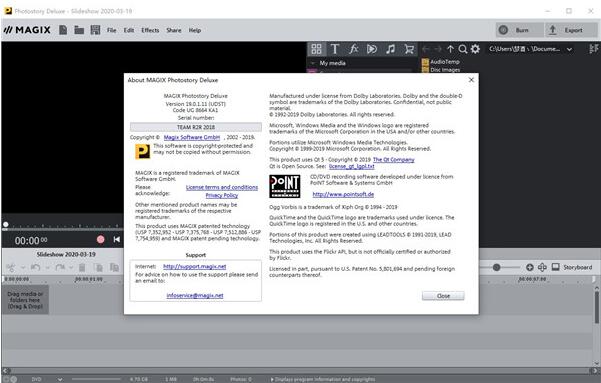Viewport: 601px width, 383px height.
Task: Open the undo history dropdown arrow
Action: 48,268
